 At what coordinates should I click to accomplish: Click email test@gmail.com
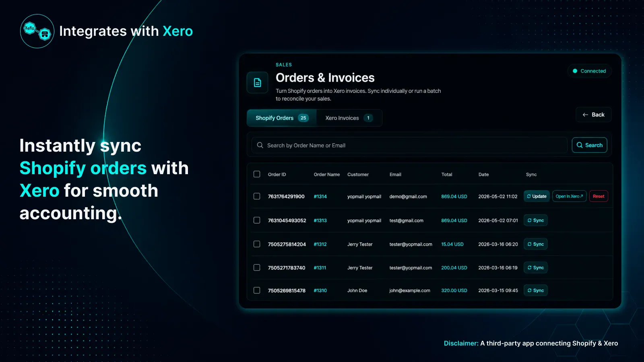click(407, 220)
